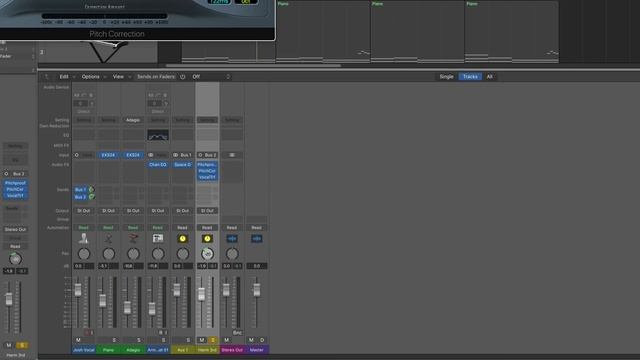Screen dimensions: 640x360
Task: Open PitchCor plug-in on Harm 3rd mixer strip
Action: click(x=207, y=171)
